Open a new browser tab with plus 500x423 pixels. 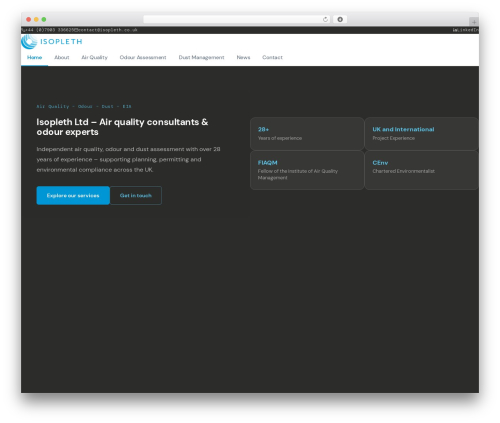[474, 22]
